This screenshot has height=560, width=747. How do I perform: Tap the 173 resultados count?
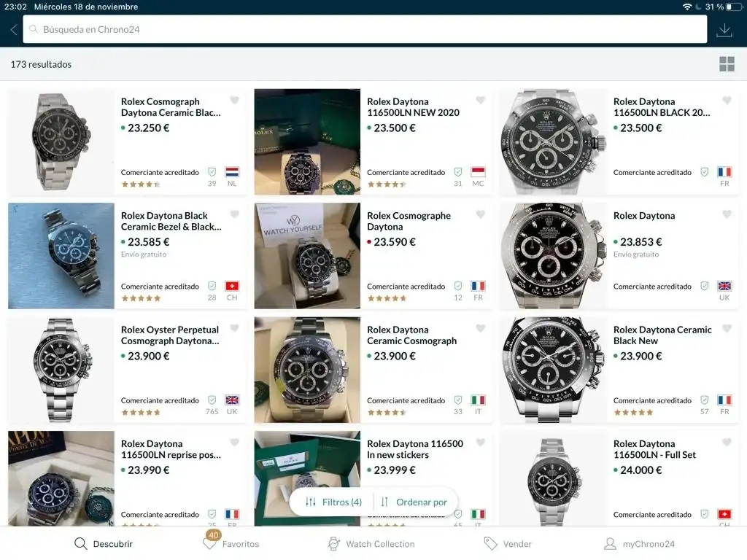point(41,64)
